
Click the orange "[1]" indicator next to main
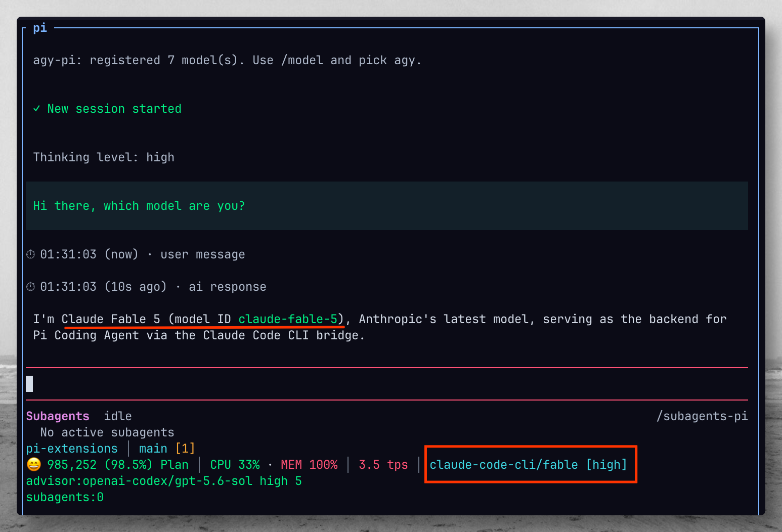[x=185, y=449]
